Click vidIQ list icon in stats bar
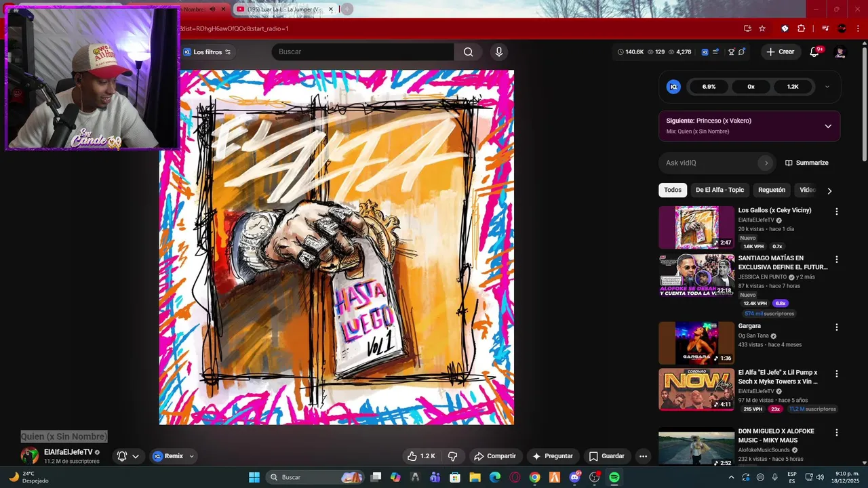 click(x=715, y=52)
